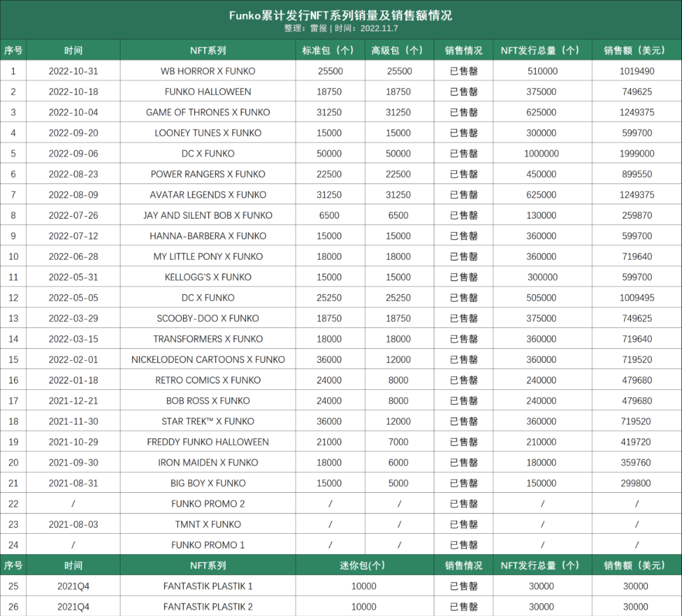The height and width of the screenshot is (616, 682).
Task: Select the sales value '259870'
Action: pyautogui.click(x=637, y=215)
